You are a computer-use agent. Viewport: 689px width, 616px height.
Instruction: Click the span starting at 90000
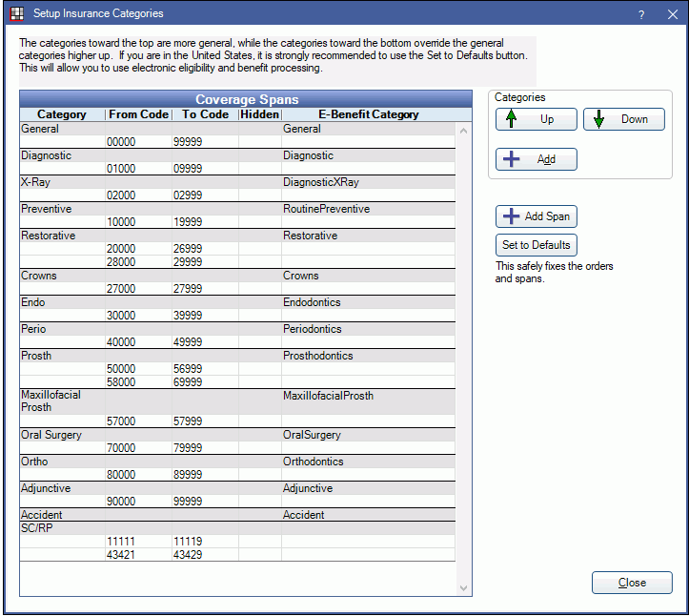click(x=237, y=502)
